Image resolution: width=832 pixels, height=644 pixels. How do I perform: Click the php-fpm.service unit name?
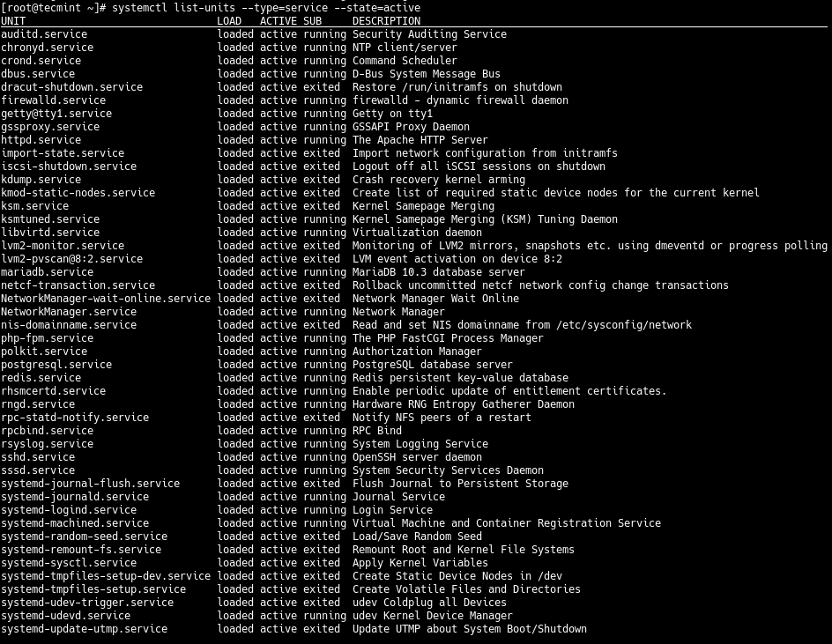(x=47, y=338)
